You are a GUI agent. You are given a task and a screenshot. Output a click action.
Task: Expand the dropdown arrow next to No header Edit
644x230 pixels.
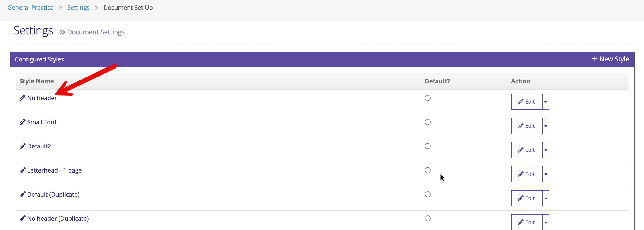(546, 102)
